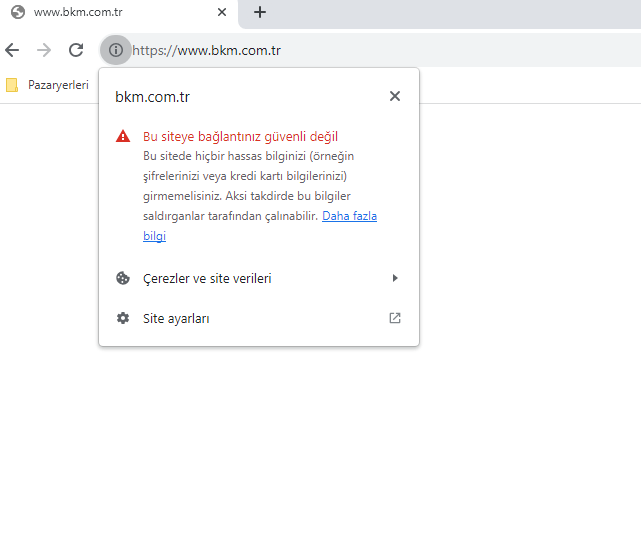The image size is (641, 535).
Task: Expand Çerezler submenu arrow
Action: pyautogui.click(x=395, y=278)
